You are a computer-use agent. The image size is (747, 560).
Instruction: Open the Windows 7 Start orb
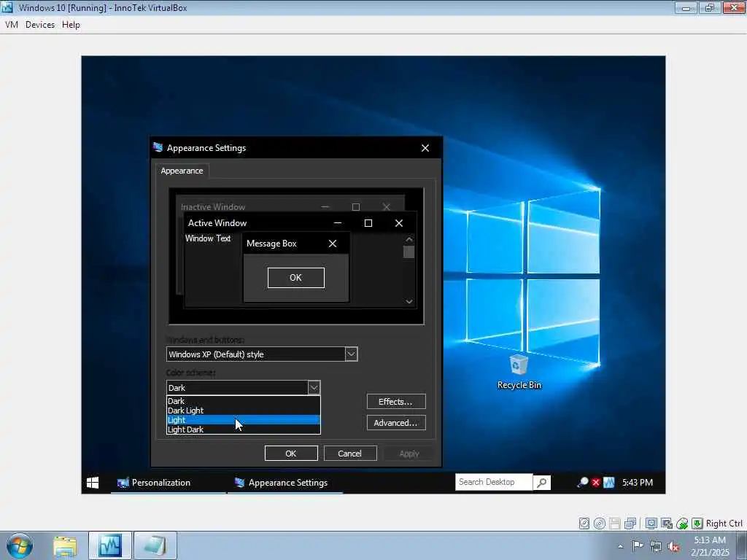click(20, 545)
